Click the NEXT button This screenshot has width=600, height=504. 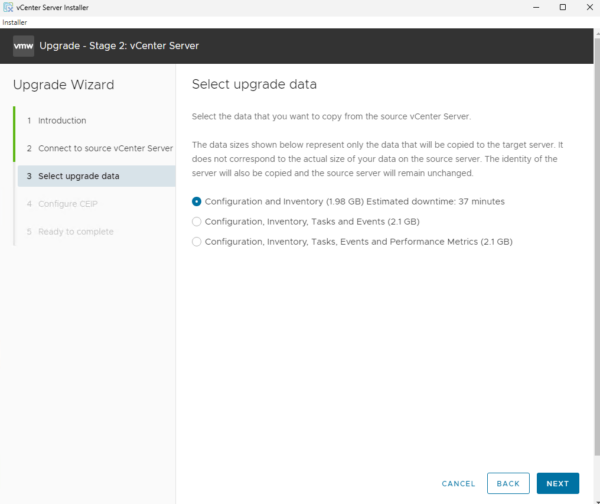click(x=558, y=483)
